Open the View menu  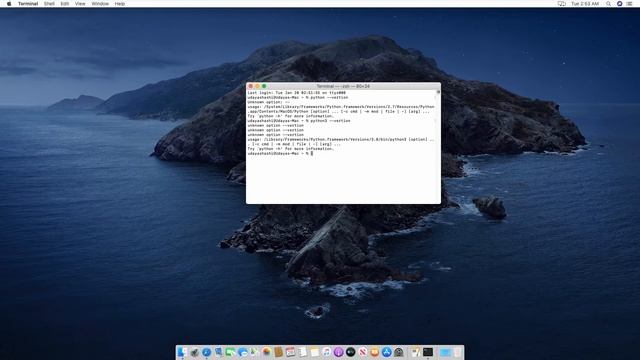click(x=80, y=4)
